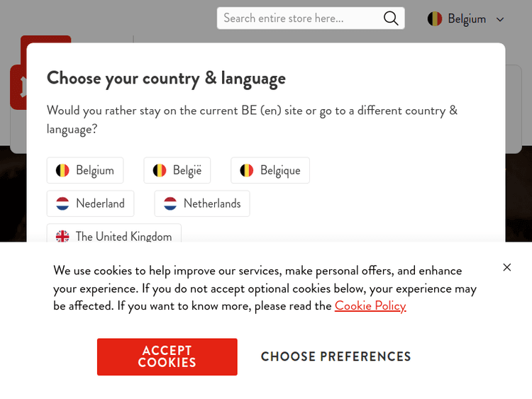Click the flag icon on the België option

pos(160,170)
